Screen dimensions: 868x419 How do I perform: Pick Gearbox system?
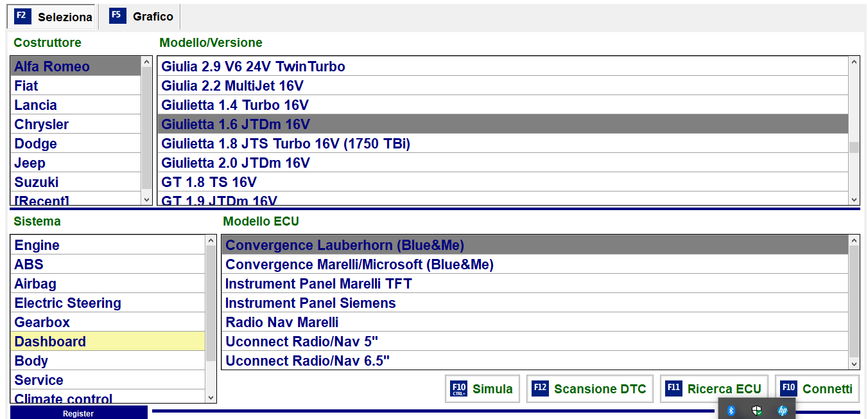click(x=108, y=322)
